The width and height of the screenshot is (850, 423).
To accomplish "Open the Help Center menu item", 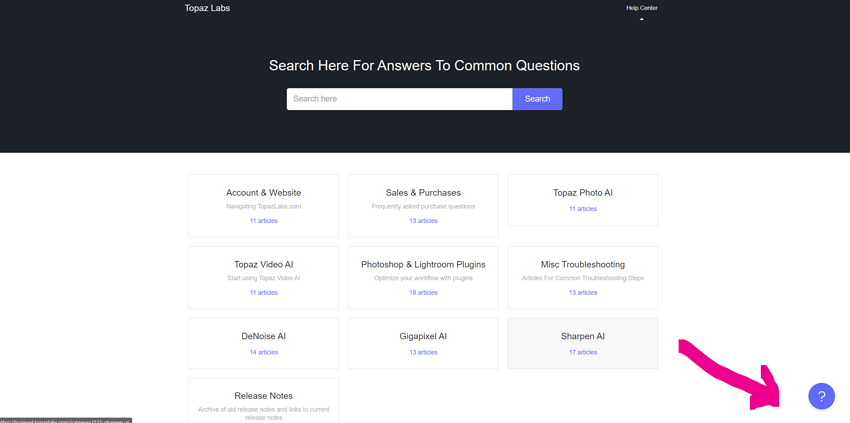I will [641, 8].
